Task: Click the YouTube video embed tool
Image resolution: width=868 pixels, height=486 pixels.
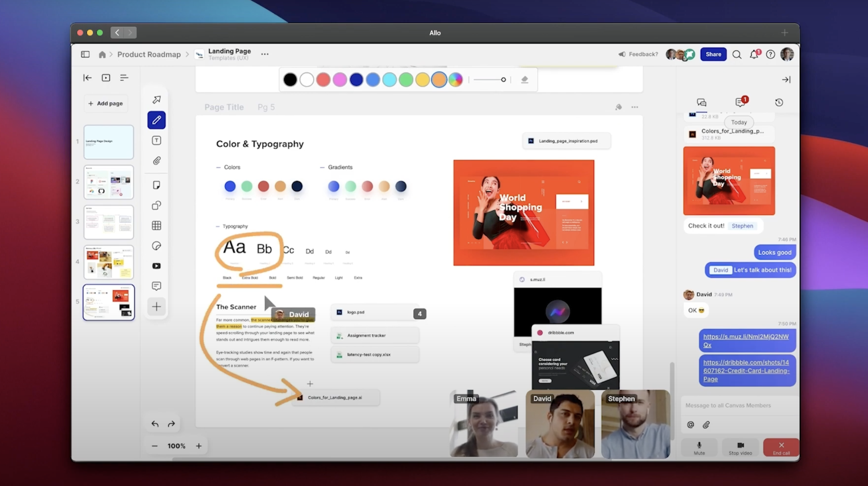Action: coord(156,266)
